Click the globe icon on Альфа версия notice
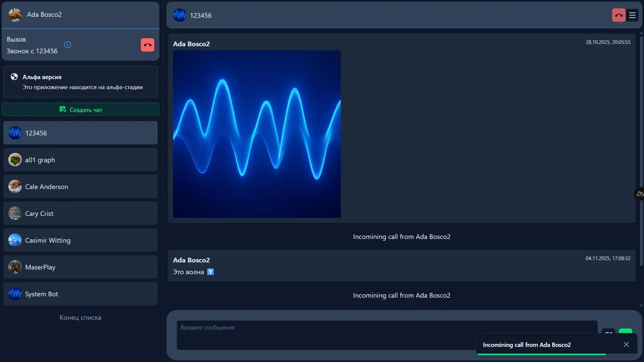The width and height of the screenshot is (644, 362). tap(14, 76)
